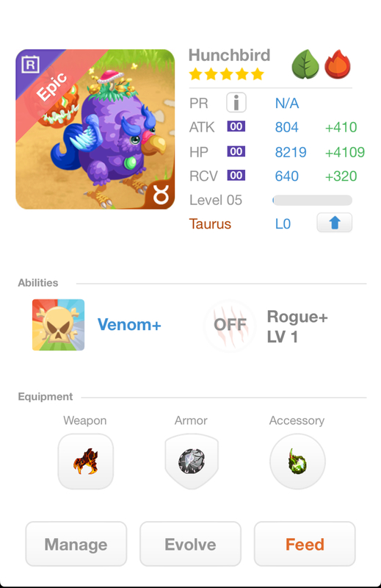Tap the leaf element icon
This screenshot has width=381, height=588.
(x=305, y=65)
